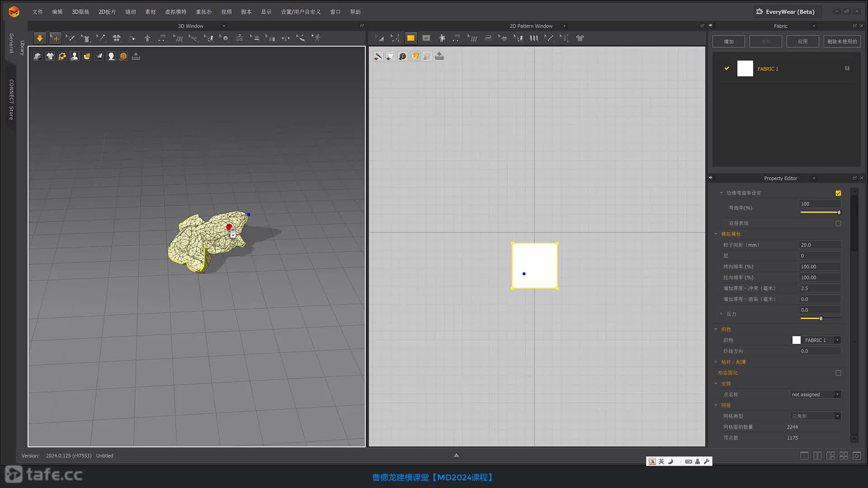
Task: Switch to the four-pane layout icon
Action: click(844, 456)
